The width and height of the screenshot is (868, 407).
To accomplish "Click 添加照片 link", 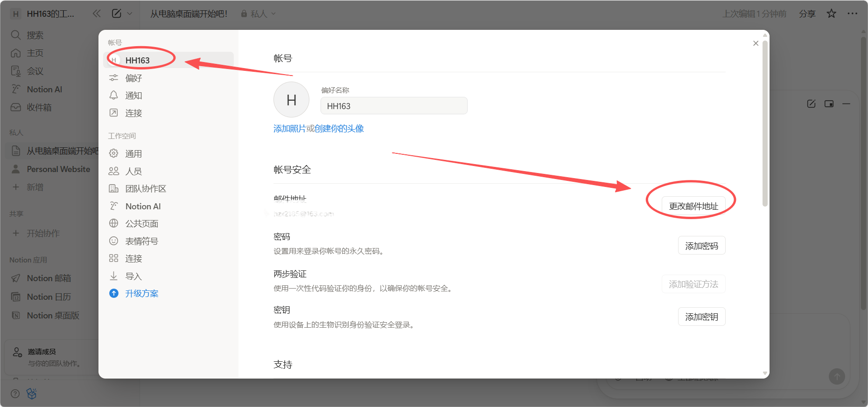I will [x=289, y=129].
